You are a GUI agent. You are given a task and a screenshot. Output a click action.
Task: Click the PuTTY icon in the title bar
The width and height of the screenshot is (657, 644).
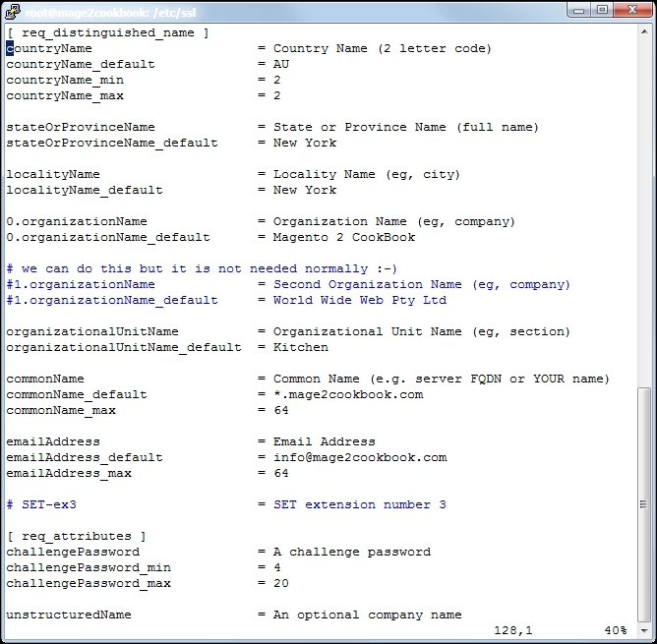tap(14, 11)
